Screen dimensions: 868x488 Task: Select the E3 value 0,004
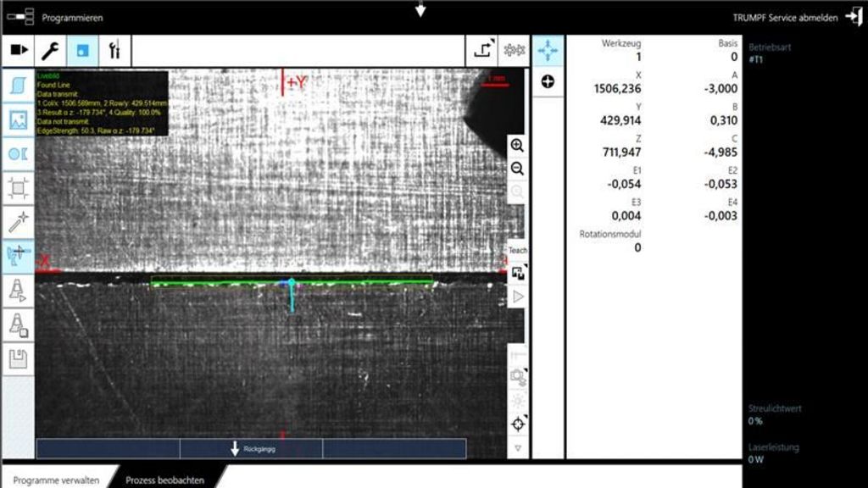[626, 216]
